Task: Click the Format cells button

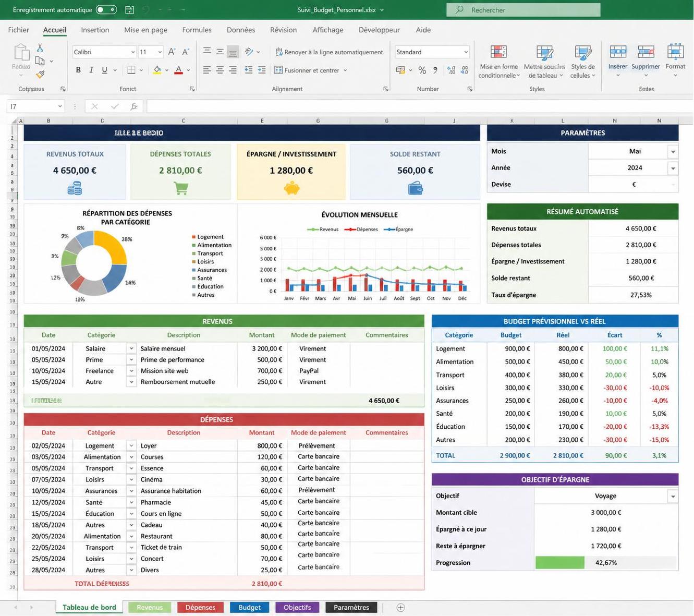Action: [x=675, y=61]
